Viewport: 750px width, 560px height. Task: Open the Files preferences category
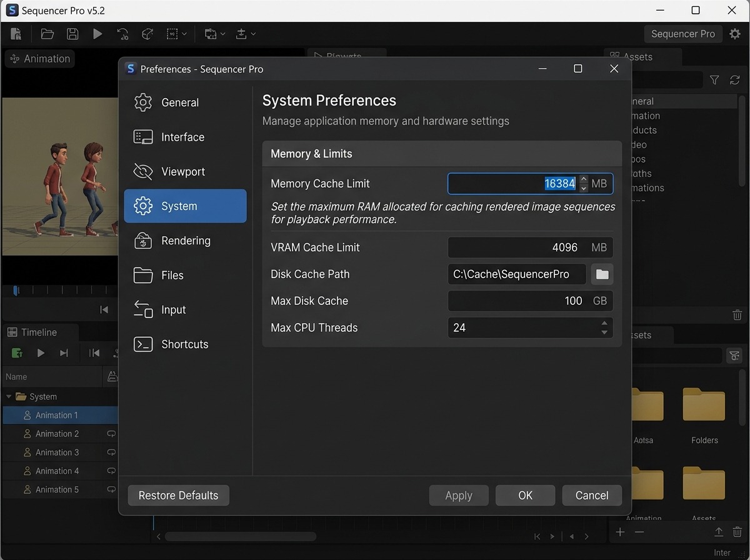click(x=186, y=275)
